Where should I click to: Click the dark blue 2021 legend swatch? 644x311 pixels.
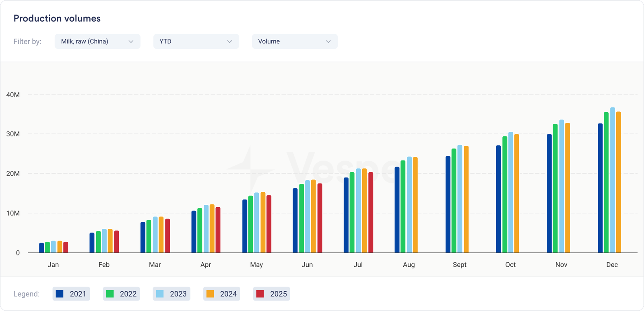60,294
